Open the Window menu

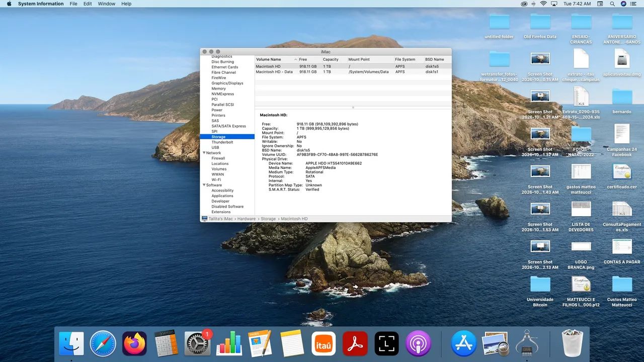pyautogui.click(x=107, y=4)
